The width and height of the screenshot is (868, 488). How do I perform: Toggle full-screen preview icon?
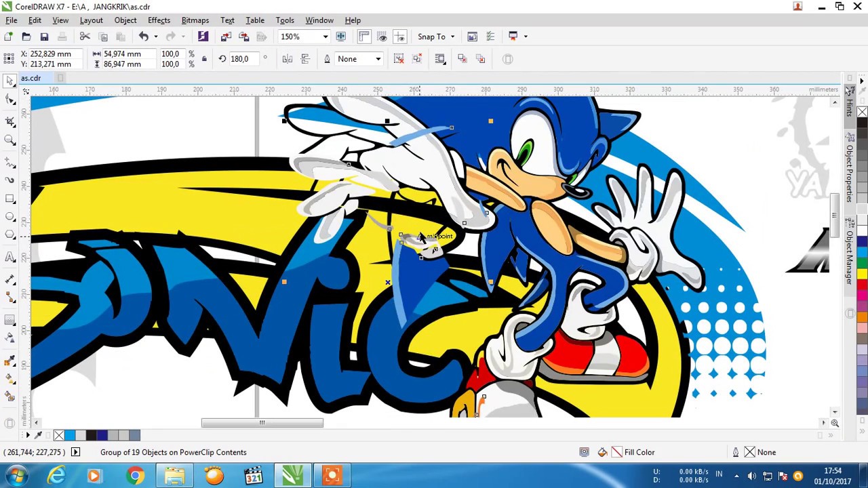tap(341, 37)
